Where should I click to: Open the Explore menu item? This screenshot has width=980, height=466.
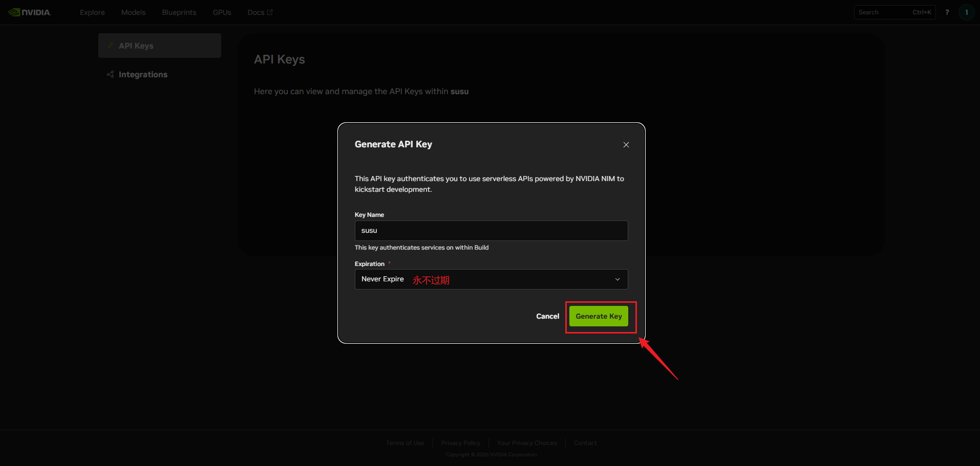92,12
